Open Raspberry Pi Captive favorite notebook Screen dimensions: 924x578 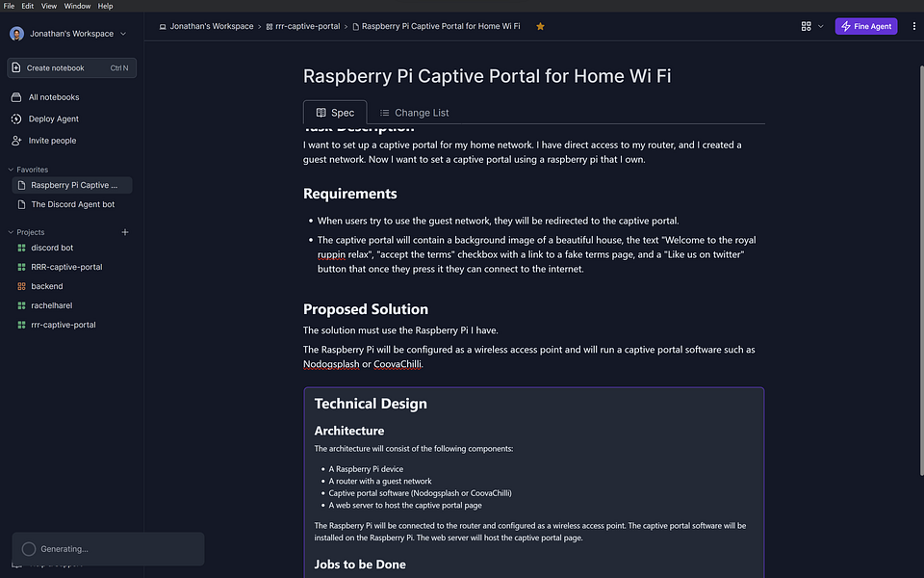point(72,185)
